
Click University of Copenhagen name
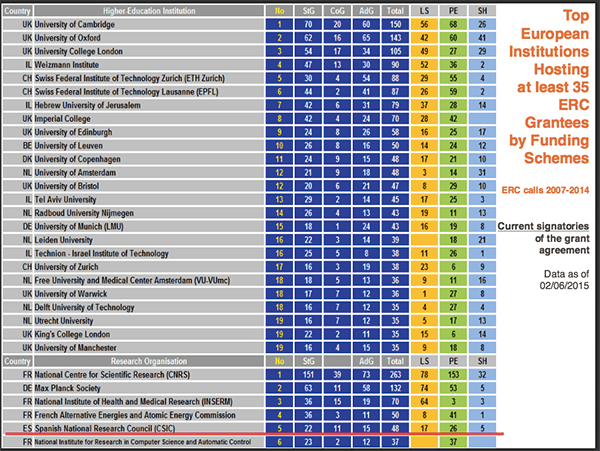[78, 159]
